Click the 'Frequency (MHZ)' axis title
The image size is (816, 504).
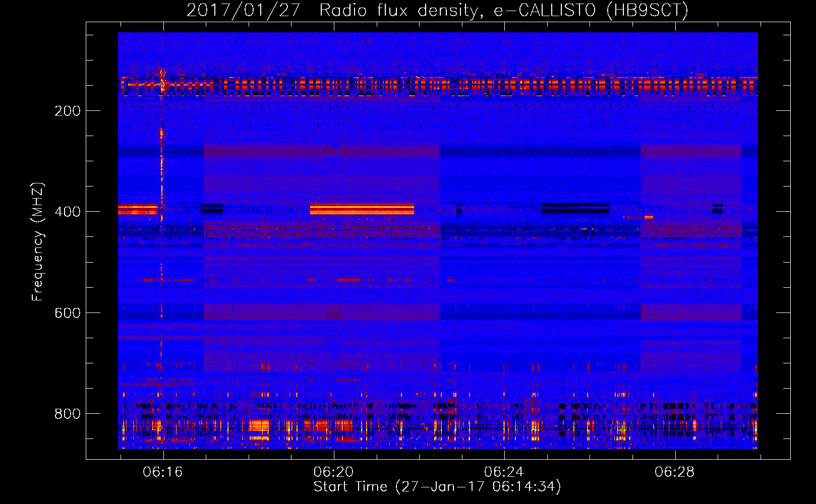(38, 241)
